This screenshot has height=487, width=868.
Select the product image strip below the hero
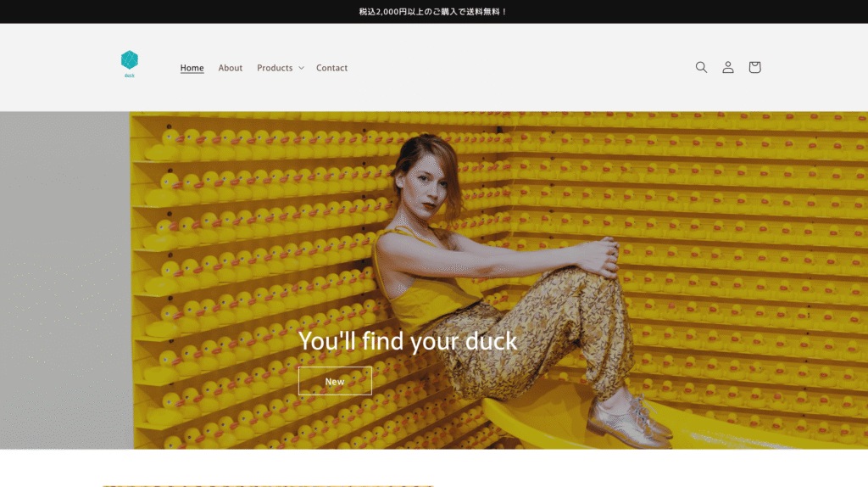coord(268,485)
